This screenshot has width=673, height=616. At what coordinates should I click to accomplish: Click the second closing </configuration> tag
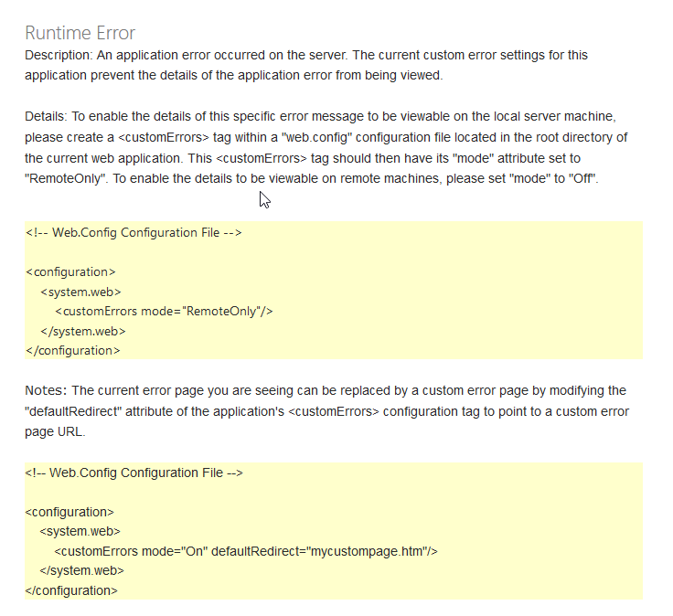pyautogui.click(x=70, y=590)
